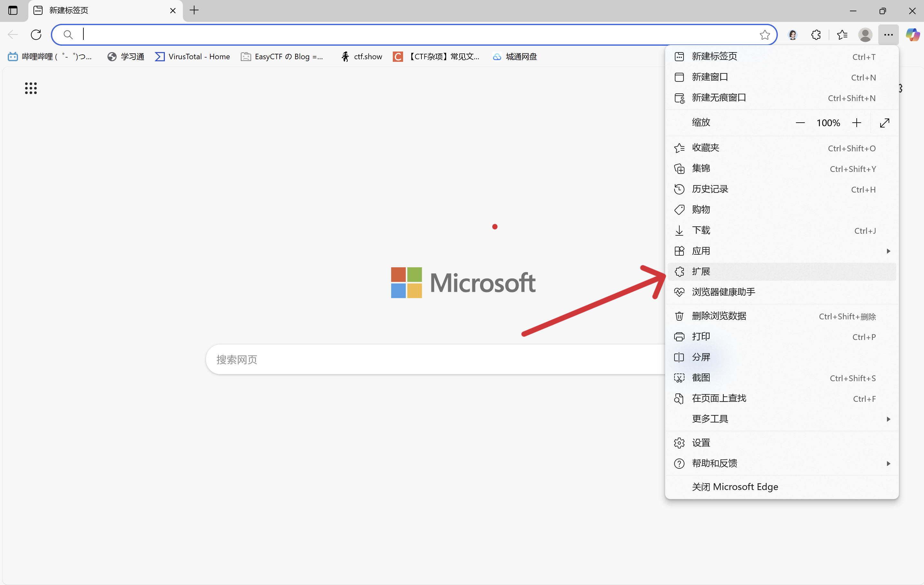The image size is (924, 585).
Task: Click the page refresh icon
Action: (36, 35)
